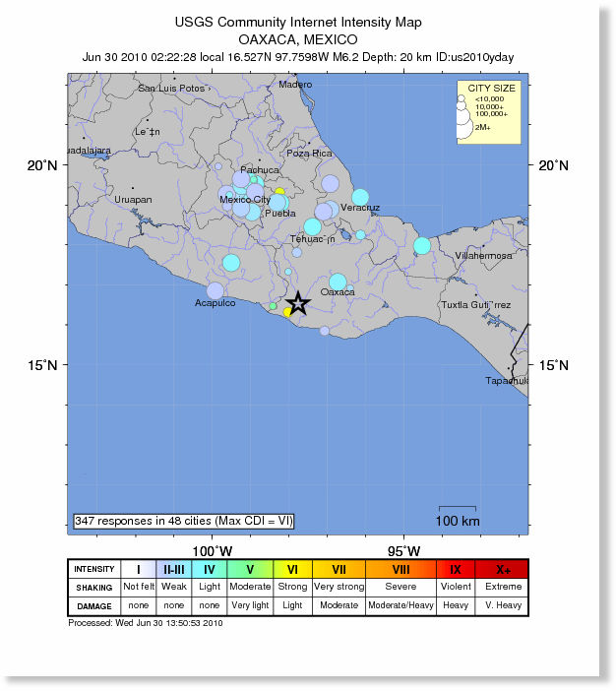Click the Tapachula label
The image size is (616, 691).
pyautogui.click(x=507, y=381)
